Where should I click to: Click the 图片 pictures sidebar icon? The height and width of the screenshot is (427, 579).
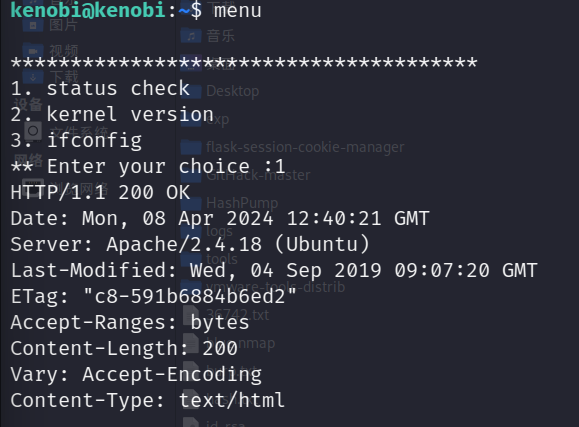tap(33, 25)
